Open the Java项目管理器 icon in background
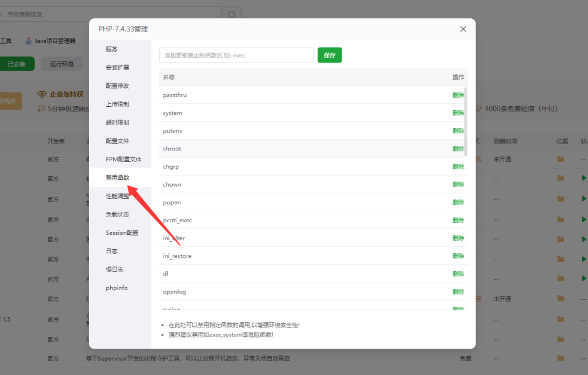This screenshot has height=375, width=588. click(x=28, y=41)
